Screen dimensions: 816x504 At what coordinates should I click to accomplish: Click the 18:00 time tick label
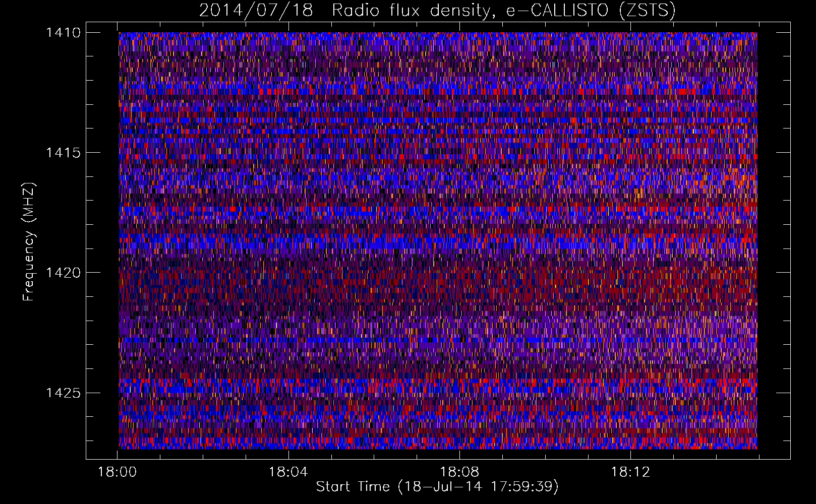point(117,472)
